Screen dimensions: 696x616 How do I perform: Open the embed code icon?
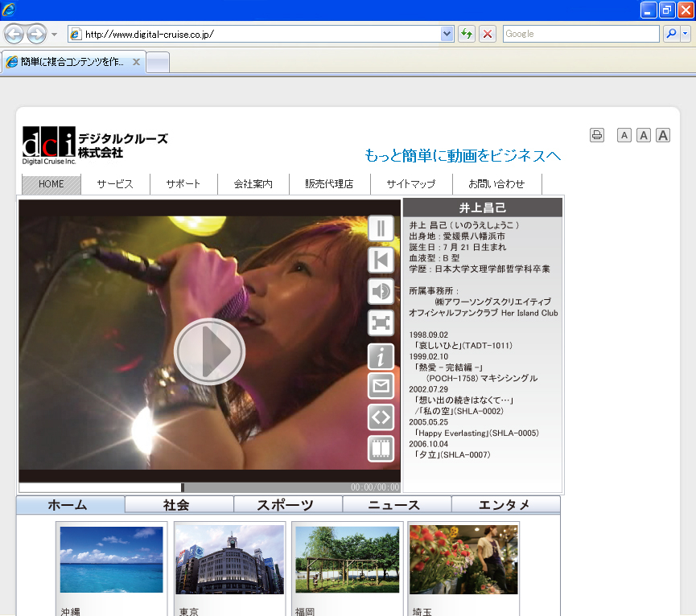[381, 417]
